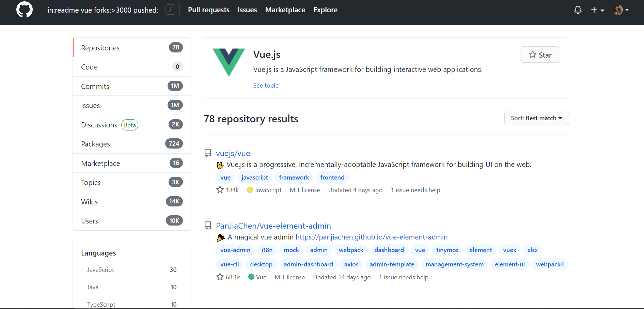Open vuejs/vue 1 issue needs help
This screenshot has width=644, height=309.
coord(415,190)
